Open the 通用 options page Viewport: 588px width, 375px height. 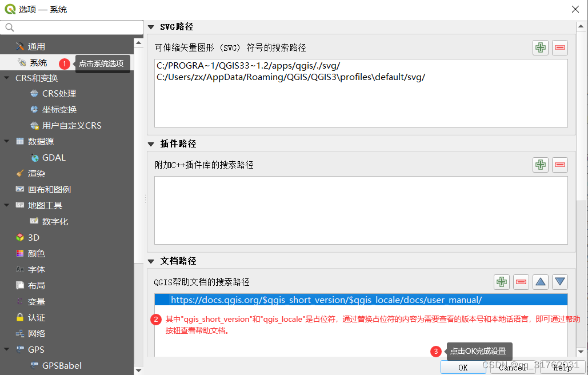(x=37, y=46)
